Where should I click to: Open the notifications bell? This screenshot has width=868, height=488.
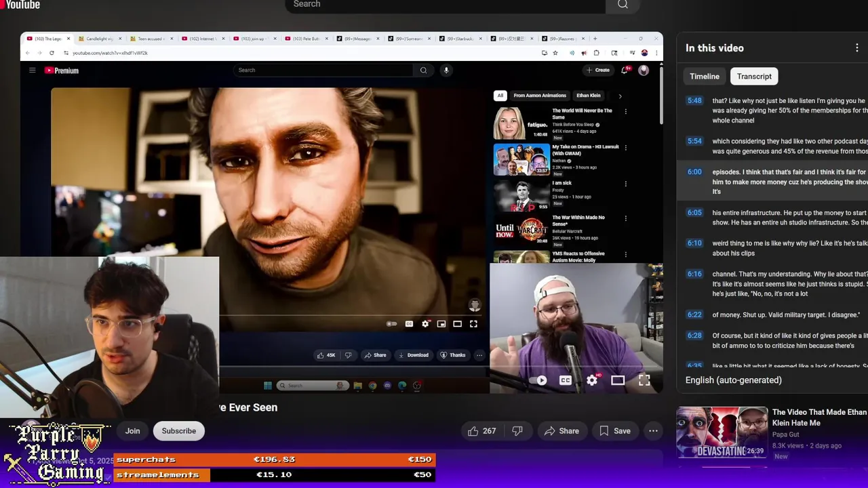[625, 70]
